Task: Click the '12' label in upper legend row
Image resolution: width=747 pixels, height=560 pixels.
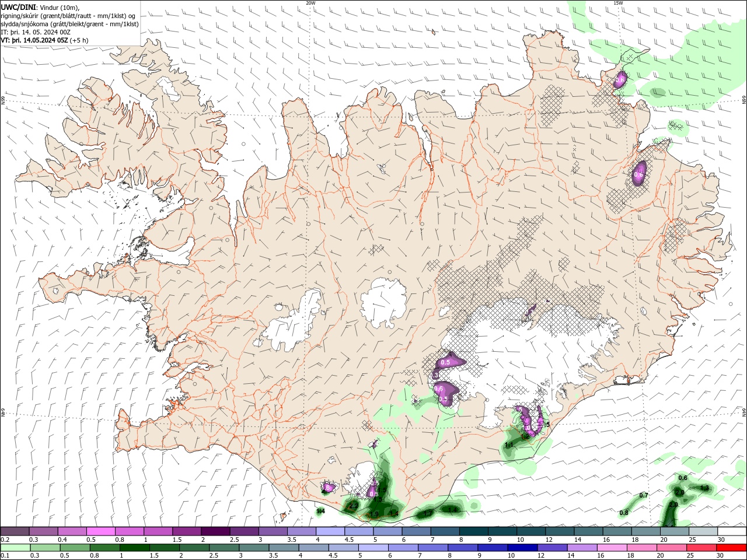Action: coord(550,540)
